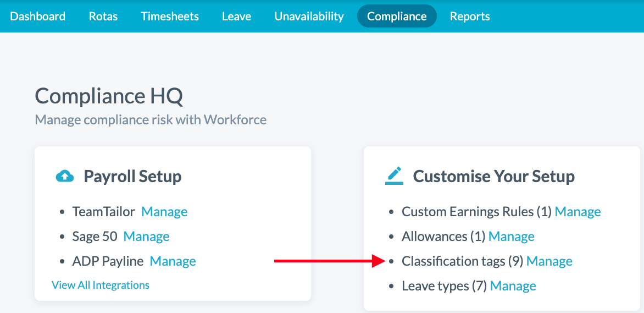
Task: Click the pencil Customise Your Setup icon
Action: coord(394,176)
